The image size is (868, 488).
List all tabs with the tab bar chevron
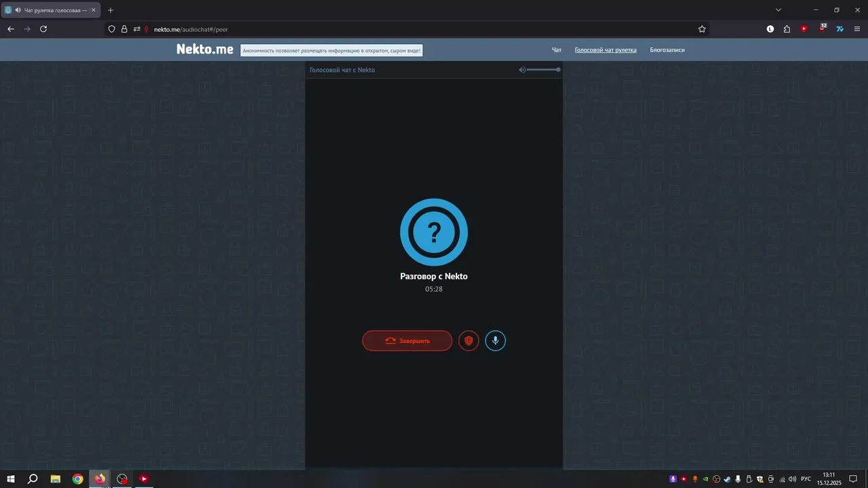[x=778, y=10]
